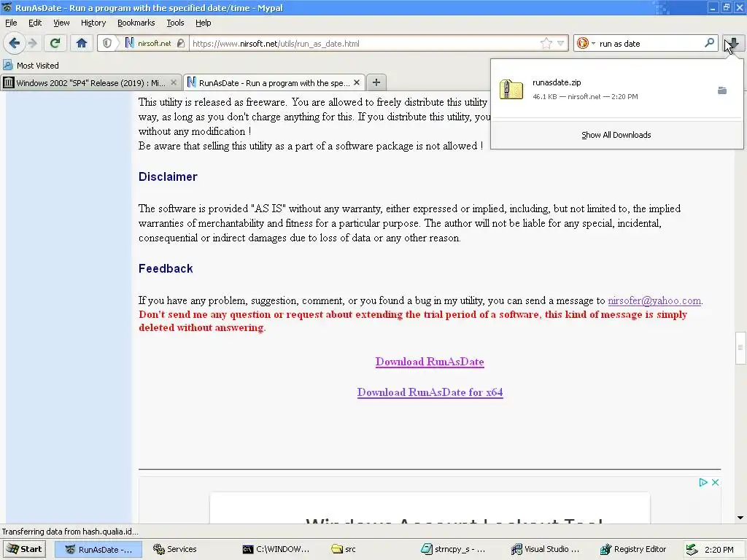747x560 pixels.
Task: Select the RunAsDate tab
Action: click(274, 83)
